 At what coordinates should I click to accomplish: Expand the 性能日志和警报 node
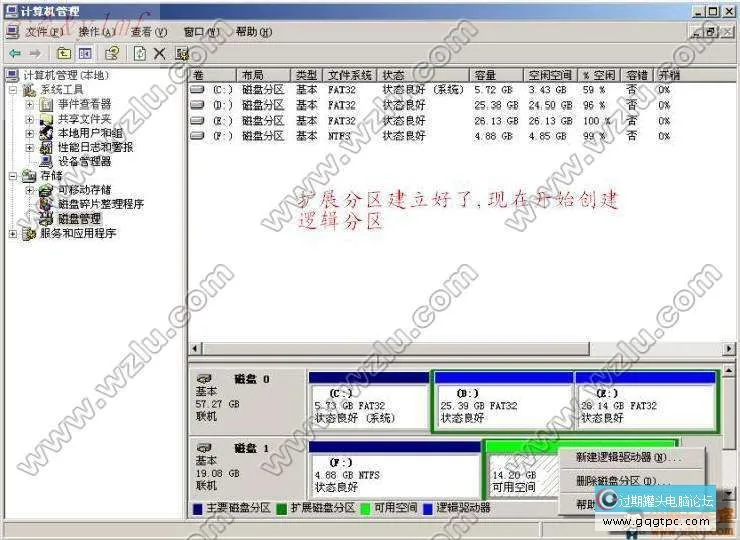pyautogui.click(x=30, y=148)
